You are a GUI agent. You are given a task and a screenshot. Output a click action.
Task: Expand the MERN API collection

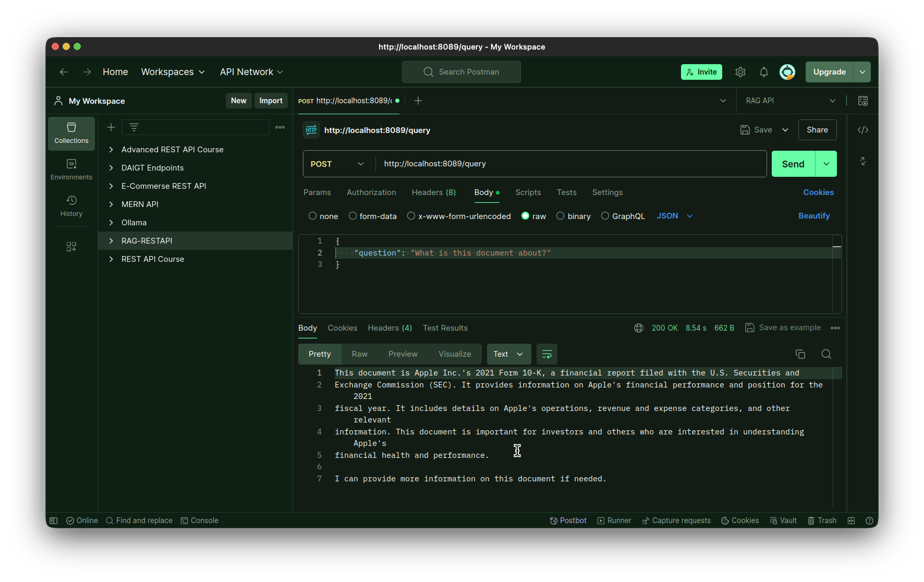111,204
